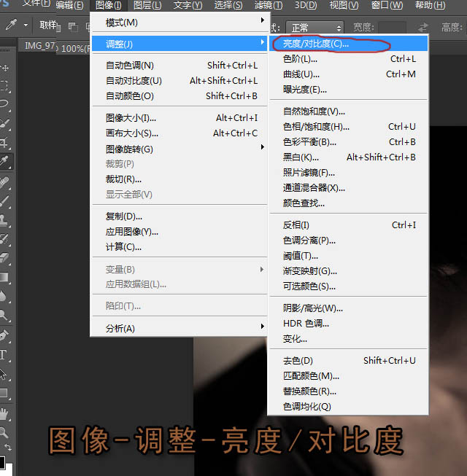Select the Path Selection tool
This screenshot has width=467, height=476.
pos(4,374)
